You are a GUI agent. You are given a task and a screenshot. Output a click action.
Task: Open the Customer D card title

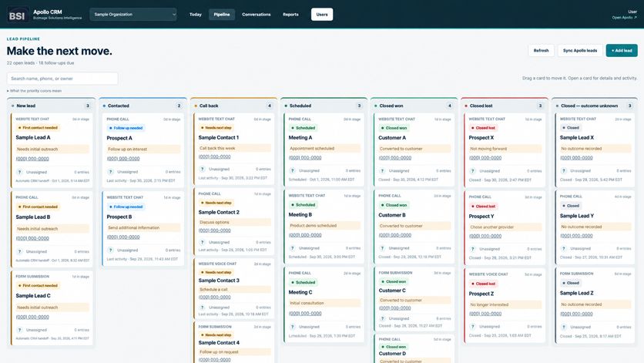point(392,354)
